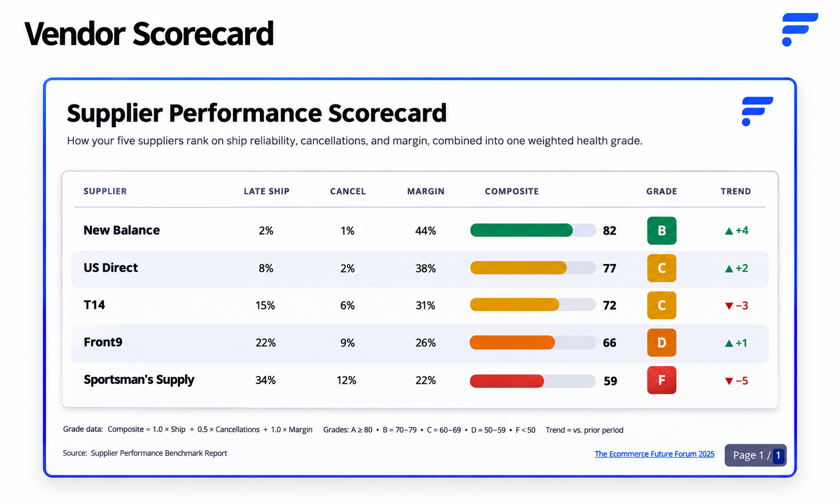The image size is (840, 504).
Task: Click the Page 1 / 1 indicator
Action: 755,455
